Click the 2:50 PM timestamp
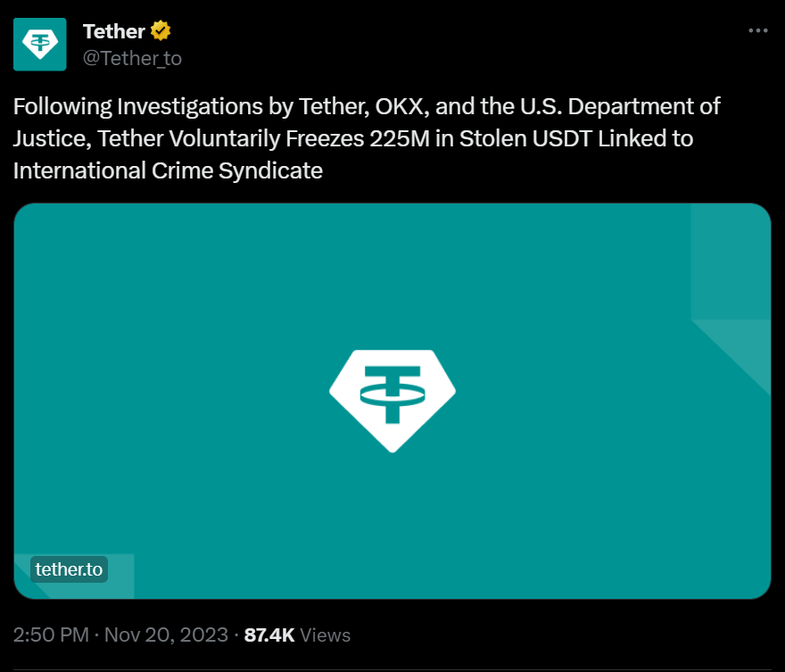This screenshot has width=785, height=672. click(51, 635)
